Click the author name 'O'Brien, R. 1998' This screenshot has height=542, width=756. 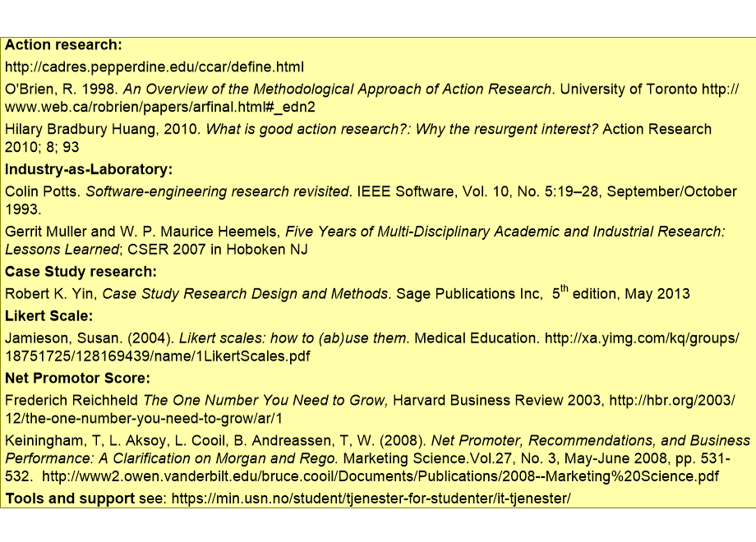tap(62, 90)
